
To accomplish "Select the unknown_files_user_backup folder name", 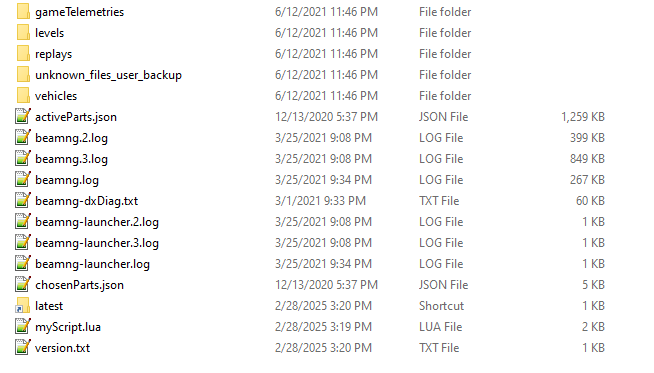I will [108, 75].
